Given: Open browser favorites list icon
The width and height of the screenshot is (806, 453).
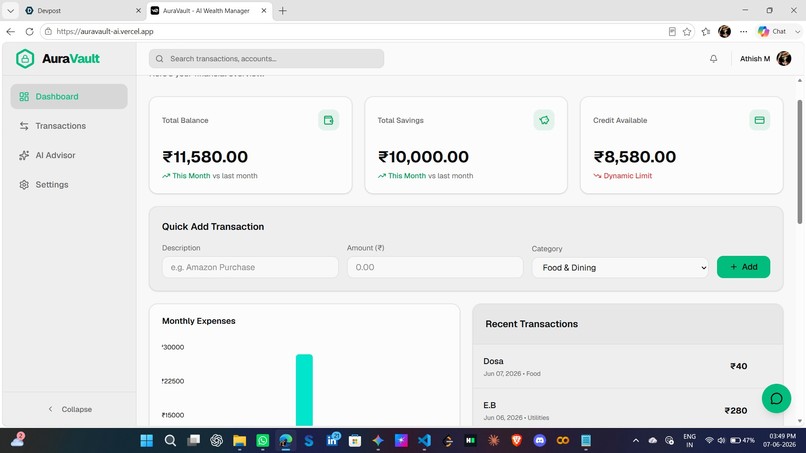Looking at the screenshot, I should coord(706,31).
